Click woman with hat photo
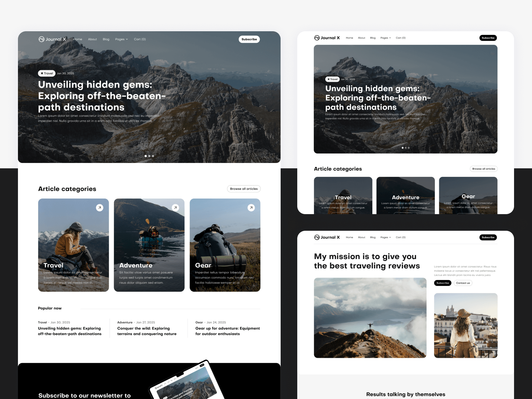Viewport: 532px width, 399px height. 466,326
